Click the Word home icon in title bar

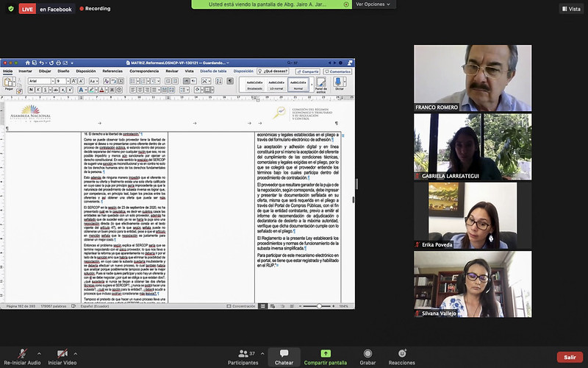point(27,63)
